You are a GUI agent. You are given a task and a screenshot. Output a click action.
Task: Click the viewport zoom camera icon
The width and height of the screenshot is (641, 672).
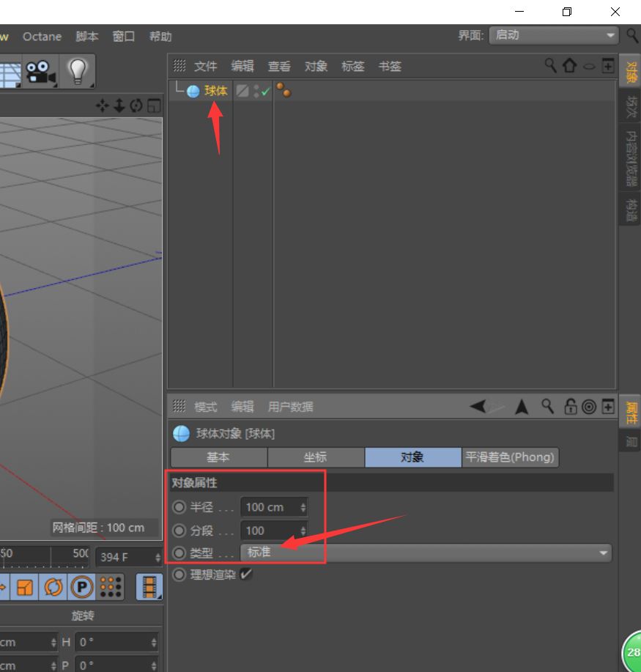(x=119, y=106)
